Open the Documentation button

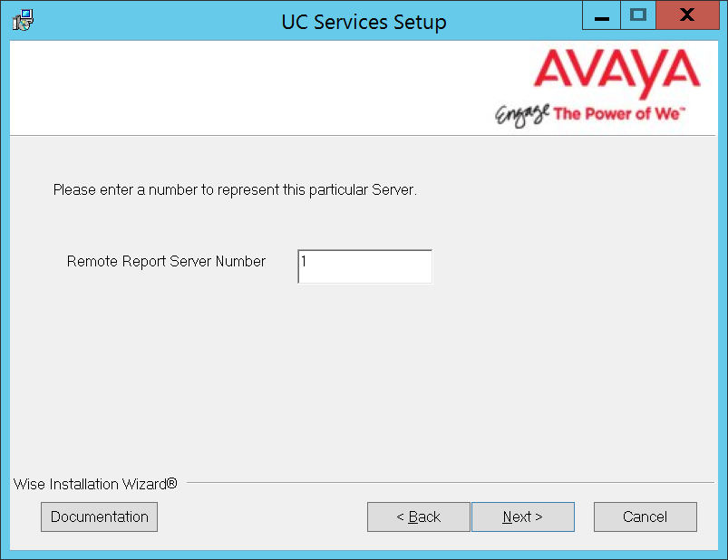pos(100,517)
